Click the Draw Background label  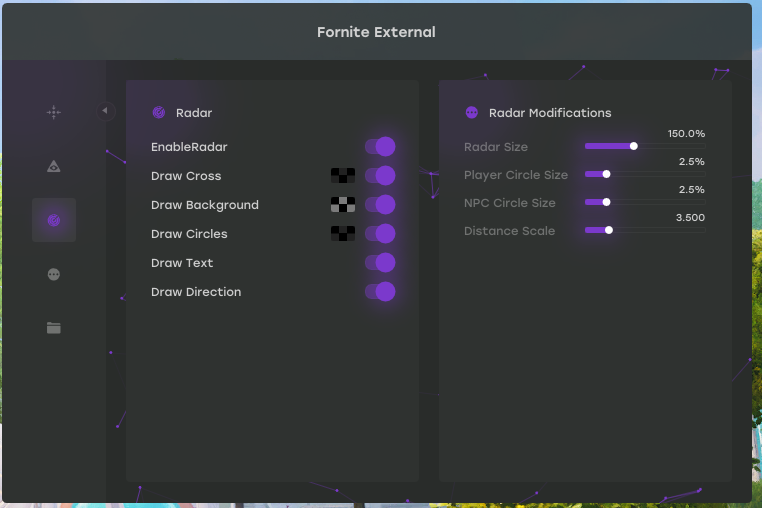tap(205, 205)
